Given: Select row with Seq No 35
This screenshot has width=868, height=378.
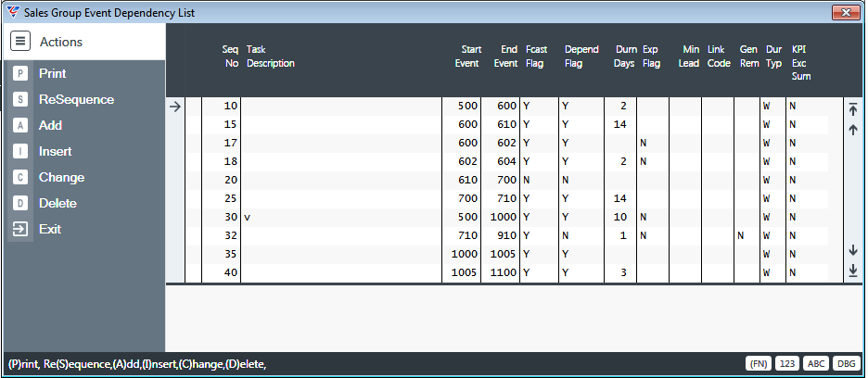Looking at the screenshot, I should coord(506,255).
